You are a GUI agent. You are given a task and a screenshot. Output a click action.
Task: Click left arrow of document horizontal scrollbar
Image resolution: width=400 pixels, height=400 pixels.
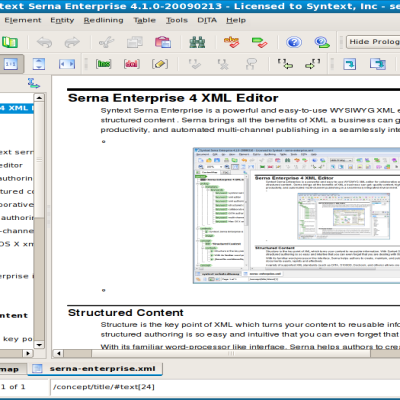pyautogui.click(x=59, y=353)
